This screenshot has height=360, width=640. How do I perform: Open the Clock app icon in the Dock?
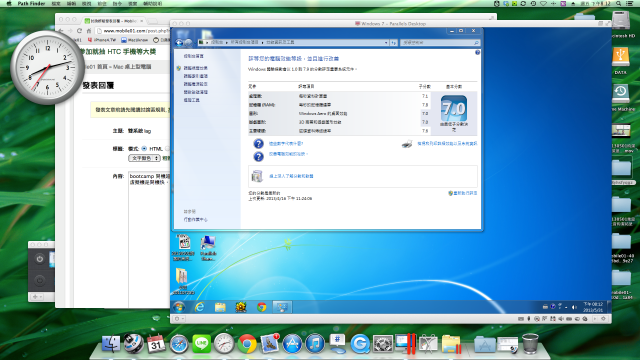tap(224, 344)
